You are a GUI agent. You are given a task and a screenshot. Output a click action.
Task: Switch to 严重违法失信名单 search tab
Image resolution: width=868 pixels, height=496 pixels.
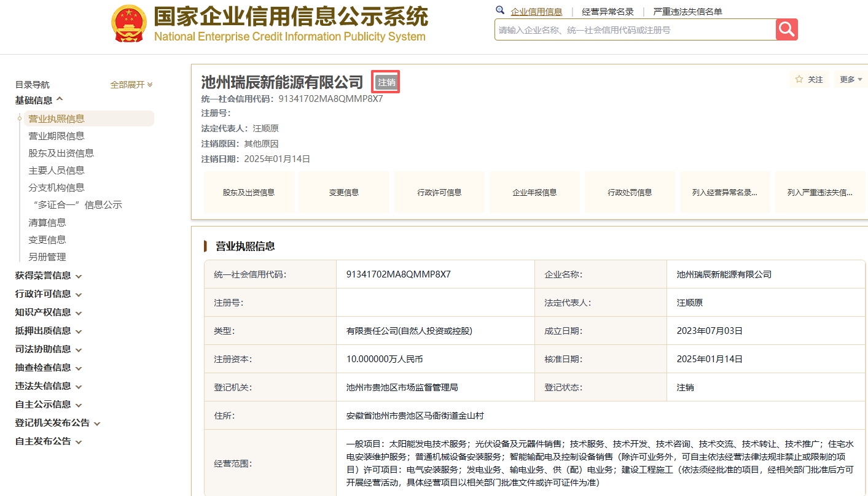click(687, 12)
